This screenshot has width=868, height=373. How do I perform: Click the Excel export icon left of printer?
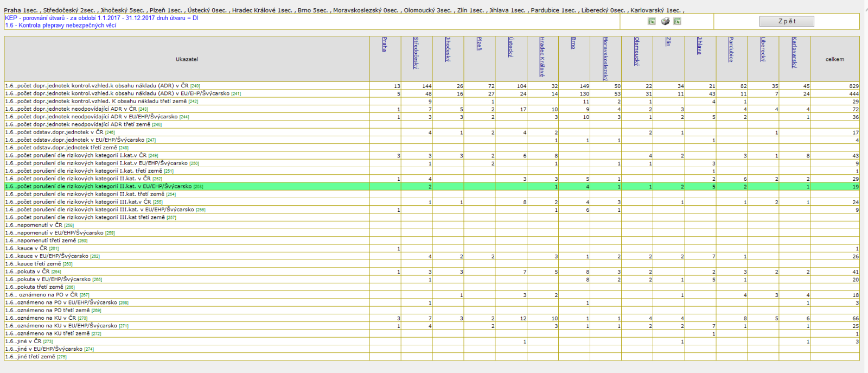[652, 21]
